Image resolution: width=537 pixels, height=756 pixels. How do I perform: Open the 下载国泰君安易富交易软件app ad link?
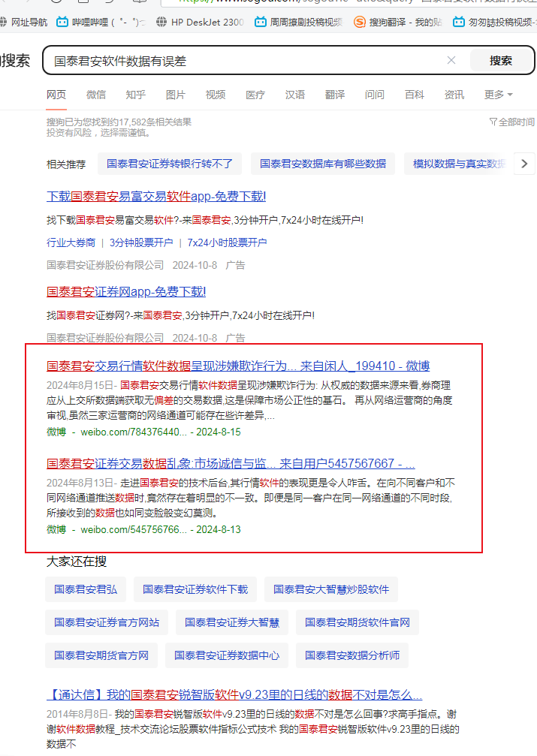coord(156,197)
